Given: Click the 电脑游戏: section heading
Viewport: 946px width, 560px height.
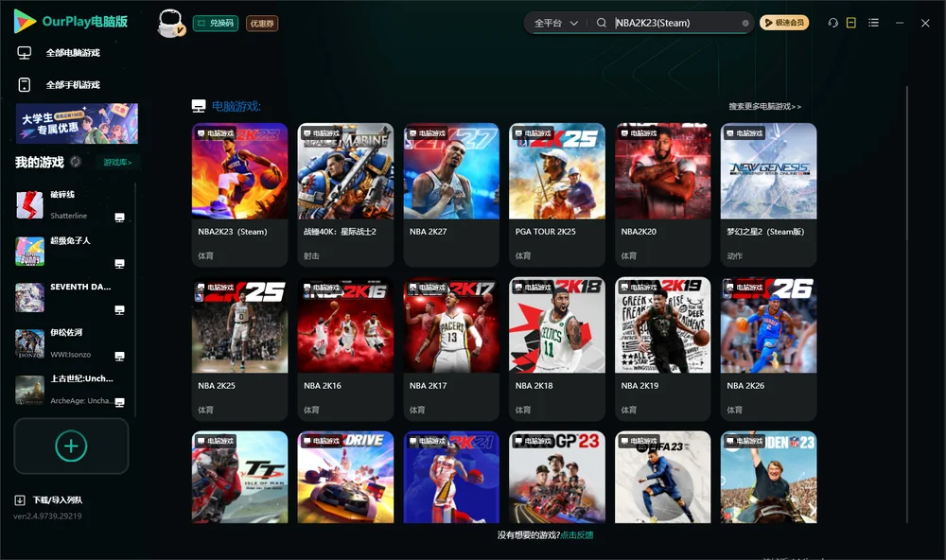Looking at the screenshot, I should 236,106.
